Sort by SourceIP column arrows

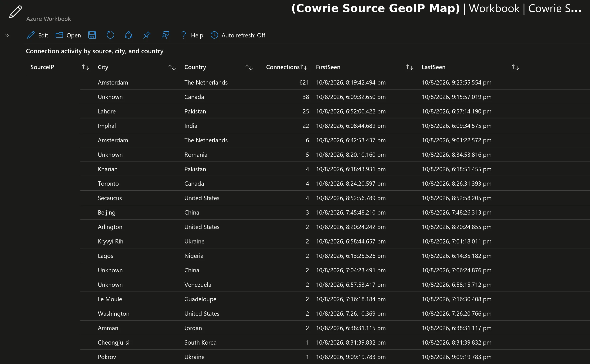(x=85, y=67)
